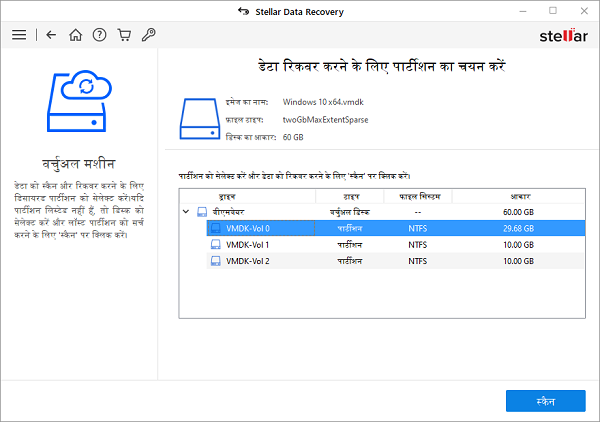Select VMDK-Vol 0 partition row

(396, 228)
